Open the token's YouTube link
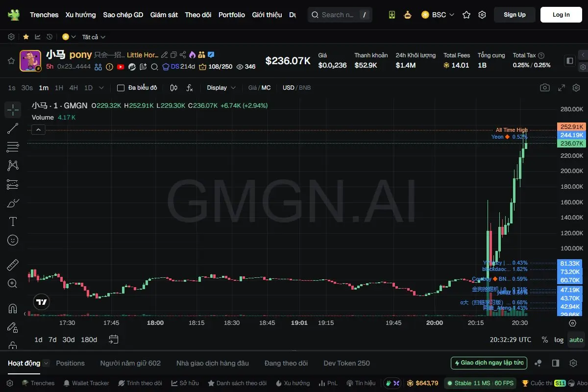 [121, 67]
